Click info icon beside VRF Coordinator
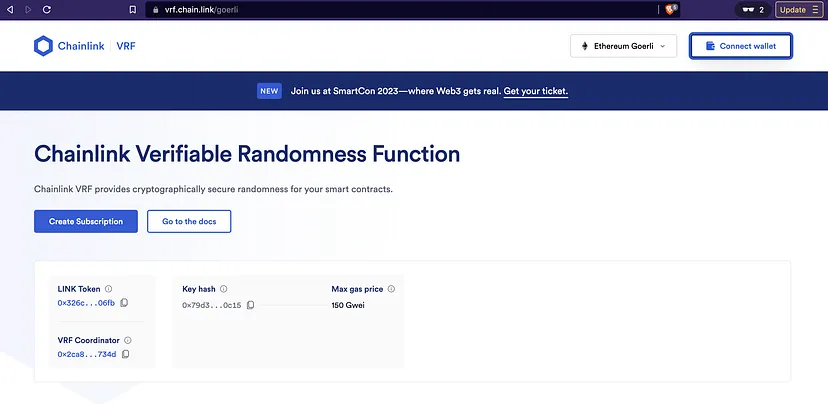 coord(128,340)
